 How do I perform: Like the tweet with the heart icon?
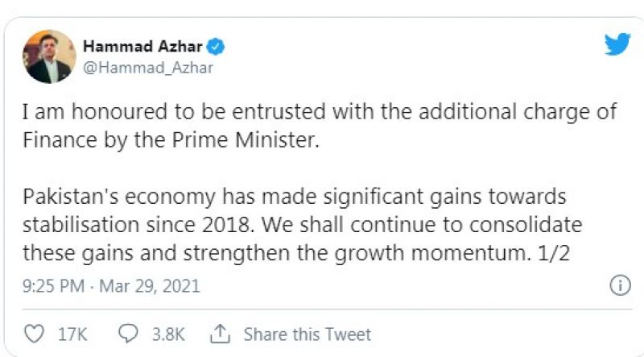pos(33,334)
